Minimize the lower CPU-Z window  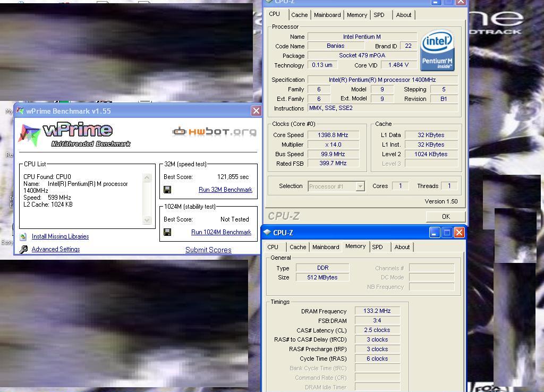pyautogui.click(x=435, y=233)
